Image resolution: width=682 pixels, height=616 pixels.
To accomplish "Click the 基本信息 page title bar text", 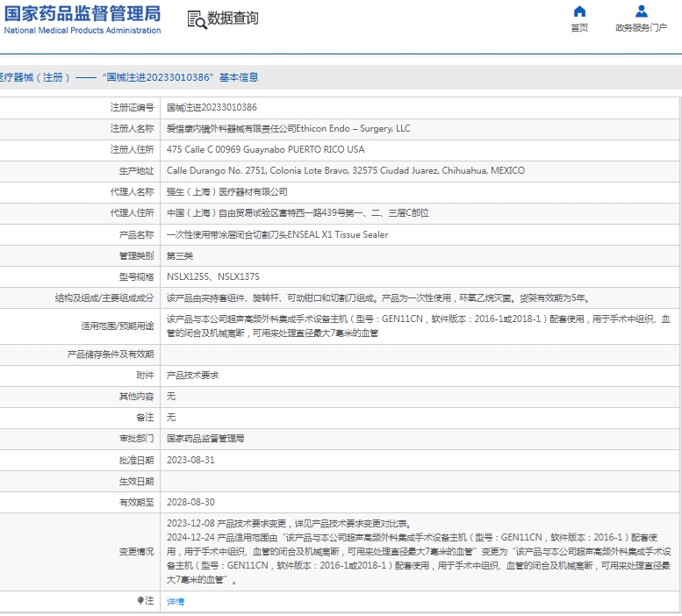I will pyautogui.click(x=239, y=77).
